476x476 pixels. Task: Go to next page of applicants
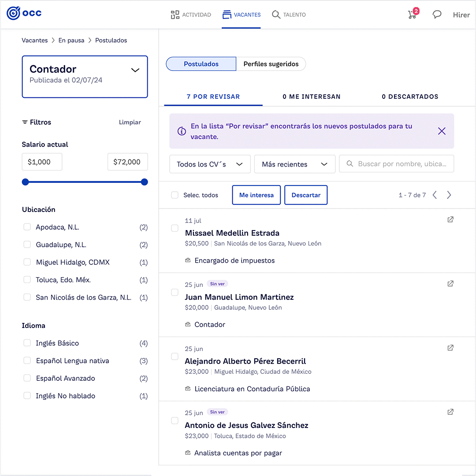[x=449, y=195]
